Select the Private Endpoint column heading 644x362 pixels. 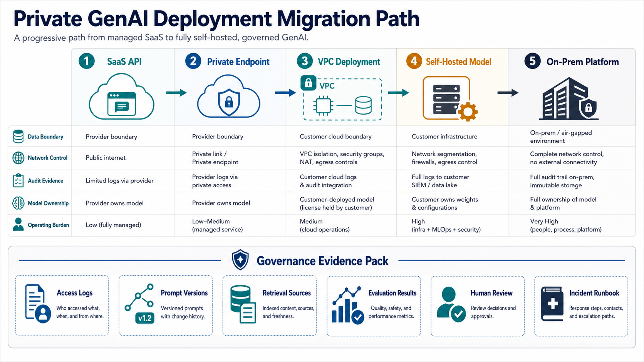(x=238, y=62)
